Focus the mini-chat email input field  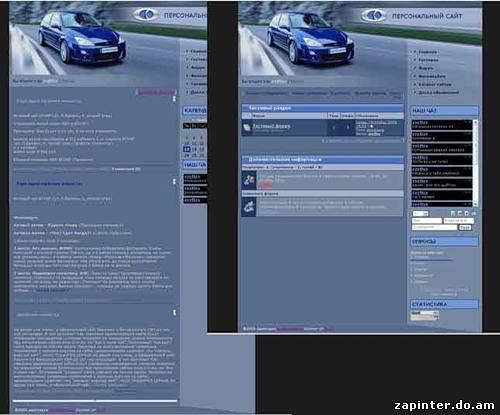[x=458, y=221]
